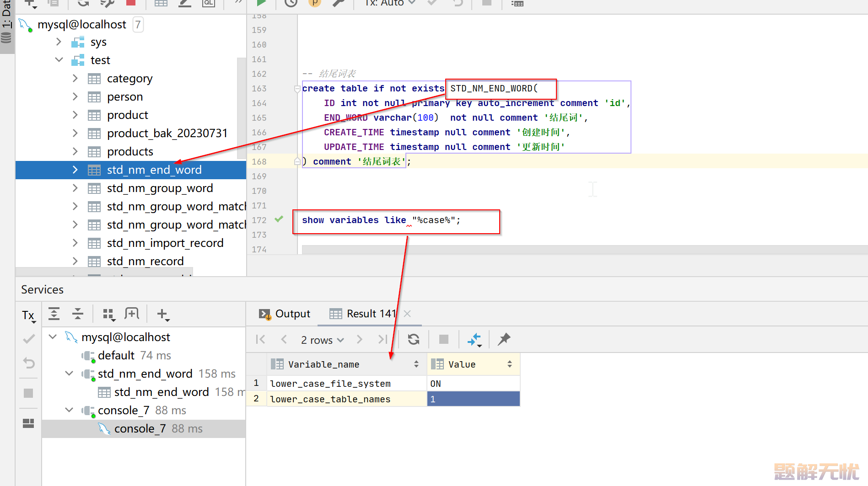Screen dimensions: 868x486
Task: Click line number 165 in the gutter
Action: coord(259,118)
